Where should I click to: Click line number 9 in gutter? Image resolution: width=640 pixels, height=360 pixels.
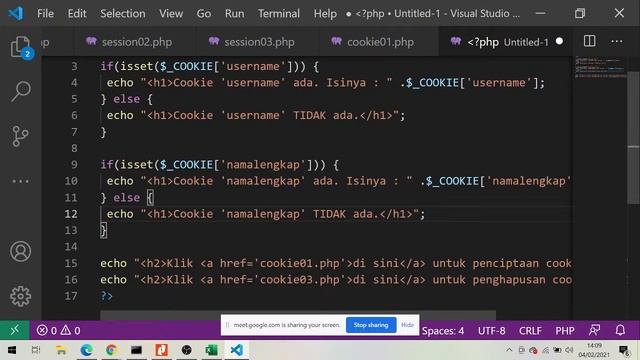(x=74, y=164)
